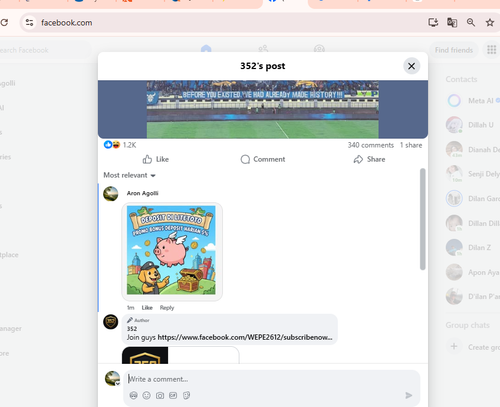Open Dilan Z contact chat

point(472,248)
